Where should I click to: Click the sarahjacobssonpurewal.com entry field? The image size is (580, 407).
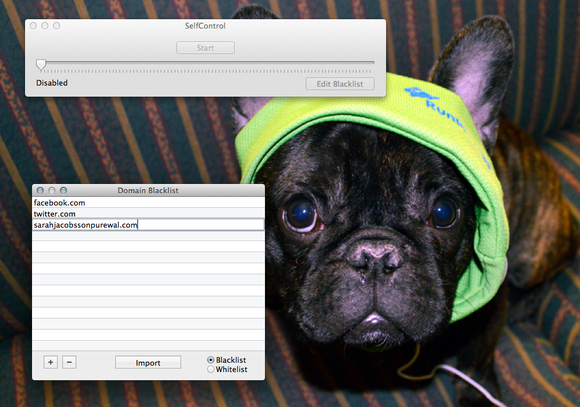point(148,225)
